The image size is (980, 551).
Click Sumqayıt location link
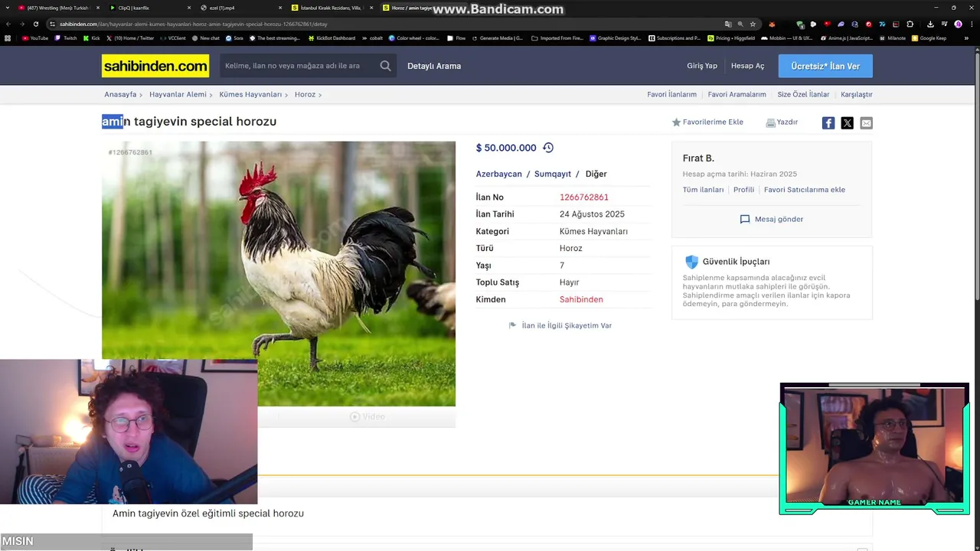click(553, 174)
